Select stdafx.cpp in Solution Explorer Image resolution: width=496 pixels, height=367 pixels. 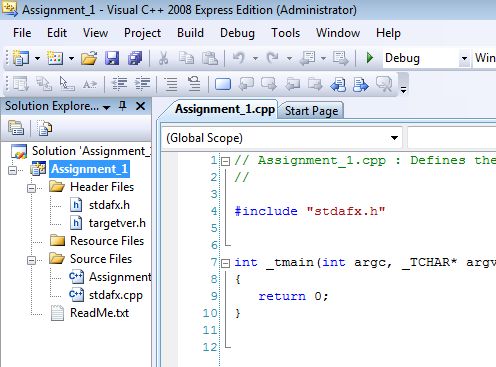click(x=116, y=295)
